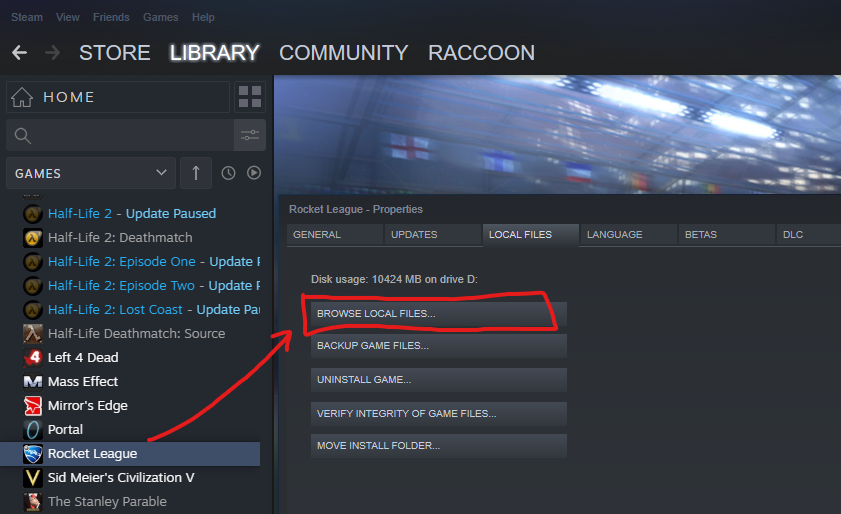Screen dimensions: 841x514
Task: Open the RACCOON profile section
Action: pyautogui.click(x=481, y=53)
